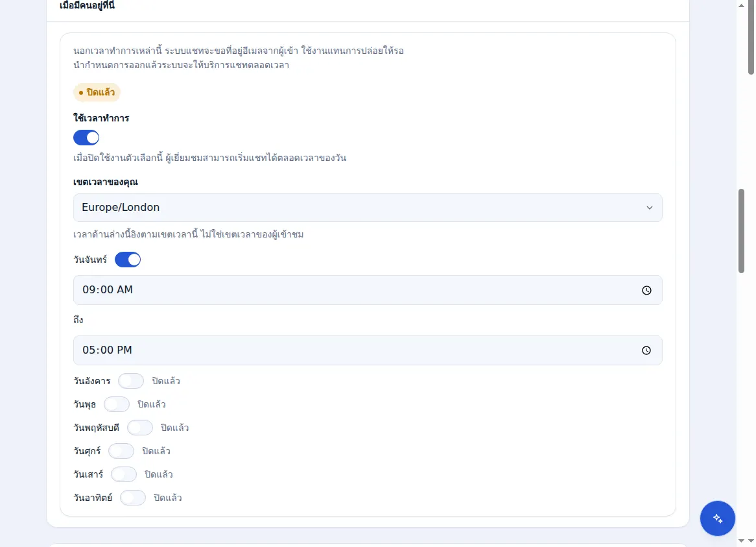Click the ปิดแล้ว label beside วันเสาร์
Screen dimensions: 756x547
click(159, 474)
